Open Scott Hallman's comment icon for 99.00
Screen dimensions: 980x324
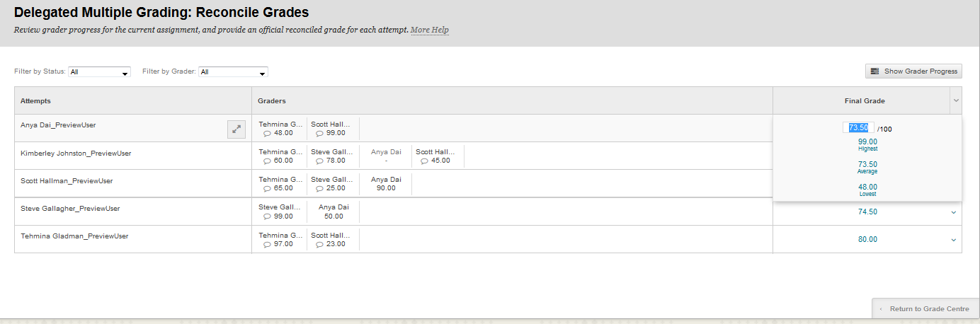click(319, 133)
